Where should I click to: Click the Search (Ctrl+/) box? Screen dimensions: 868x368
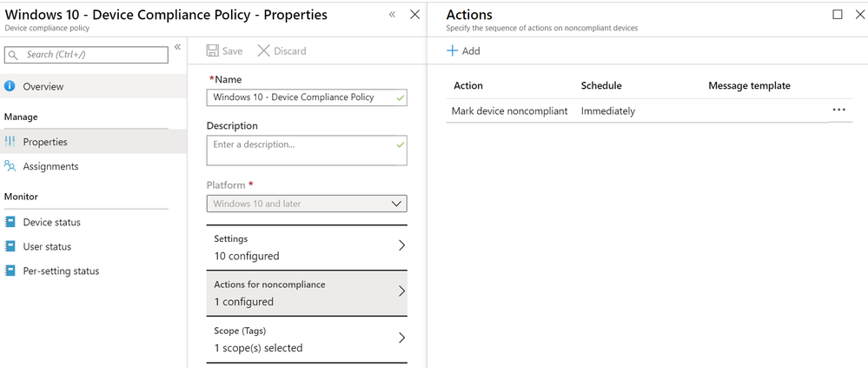pyautogui.click(x=86, y=55)
